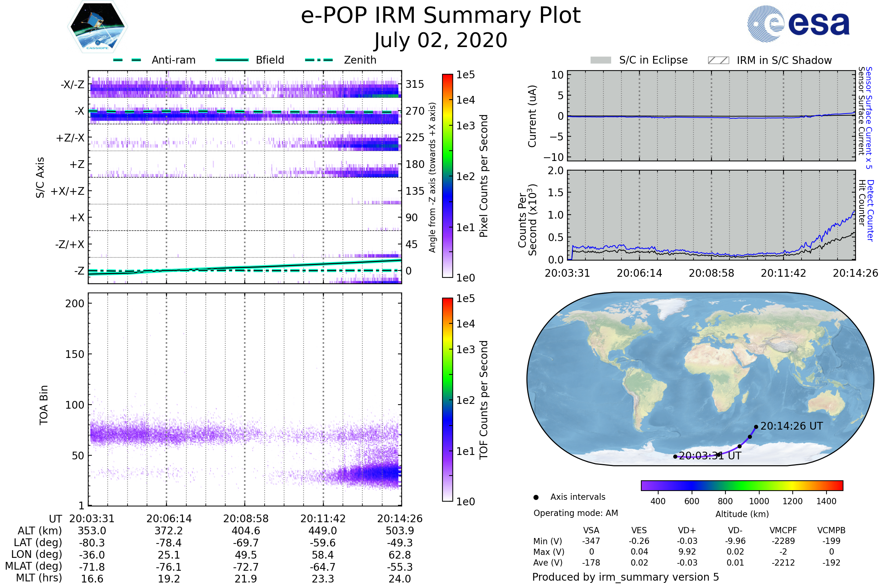Click the 20:14:26 UT map track endpoint

(x=756, y=427)
